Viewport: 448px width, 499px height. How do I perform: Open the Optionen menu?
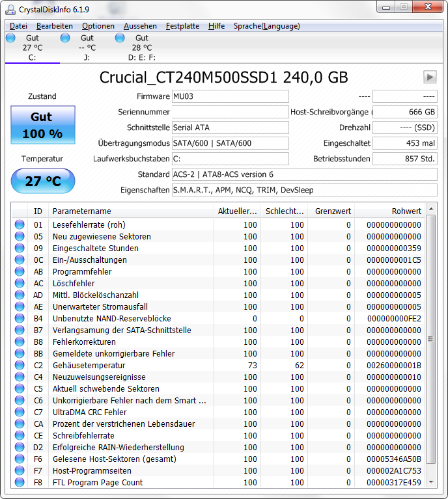pyautogui.click(x=98, y=26)
